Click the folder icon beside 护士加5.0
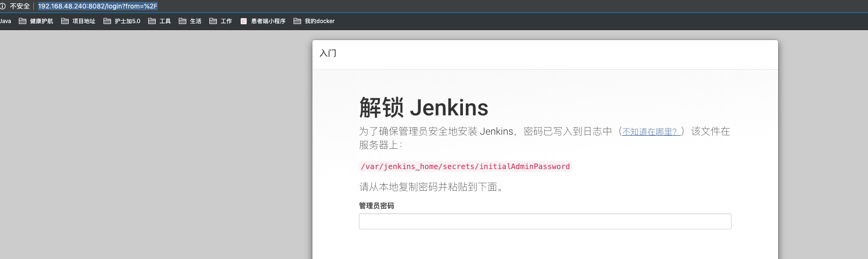 (107, 21)
